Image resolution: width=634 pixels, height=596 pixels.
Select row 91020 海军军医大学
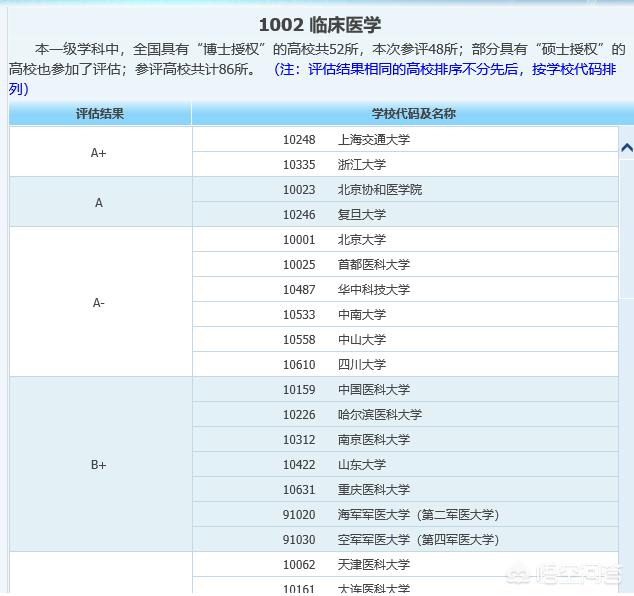pyautogui.click(x=405, y=514)
